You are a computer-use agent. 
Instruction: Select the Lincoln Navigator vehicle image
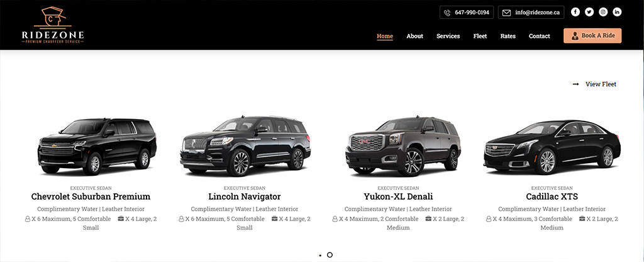click(245, 146)
